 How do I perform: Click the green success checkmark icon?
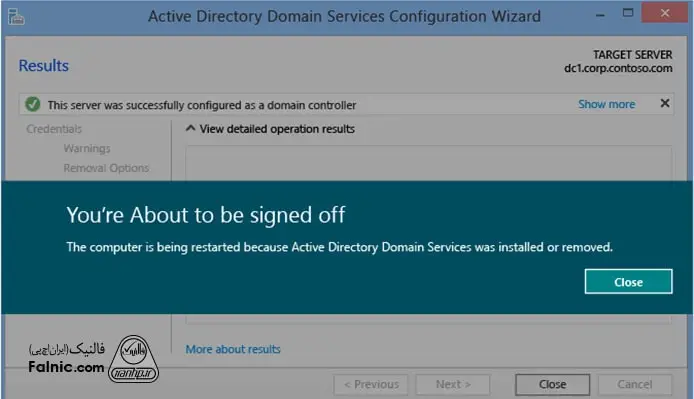(33, 104)
